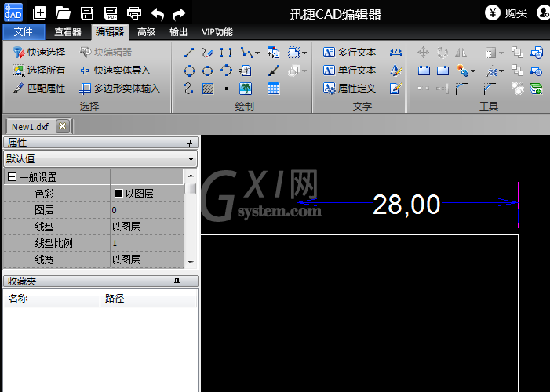Click the 色彩 black color swatch
This screenshot has height=392, width=550.
click(119, 193)
